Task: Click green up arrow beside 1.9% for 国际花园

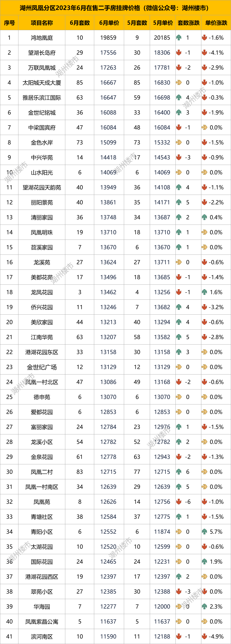Action: [204, 561]
